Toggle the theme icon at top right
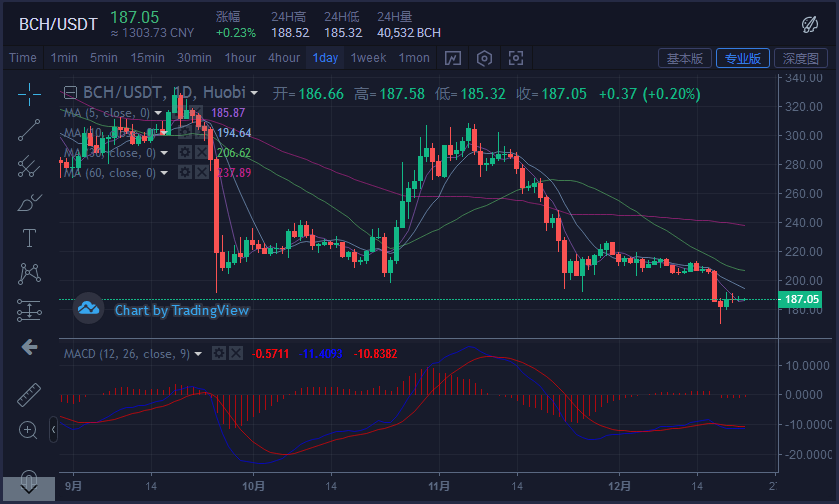 (x=810, y=24)
